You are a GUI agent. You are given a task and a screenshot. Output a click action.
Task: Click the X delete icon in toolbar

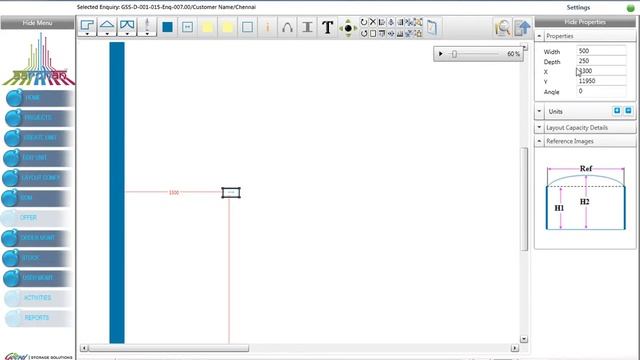(x=373, y=22)
